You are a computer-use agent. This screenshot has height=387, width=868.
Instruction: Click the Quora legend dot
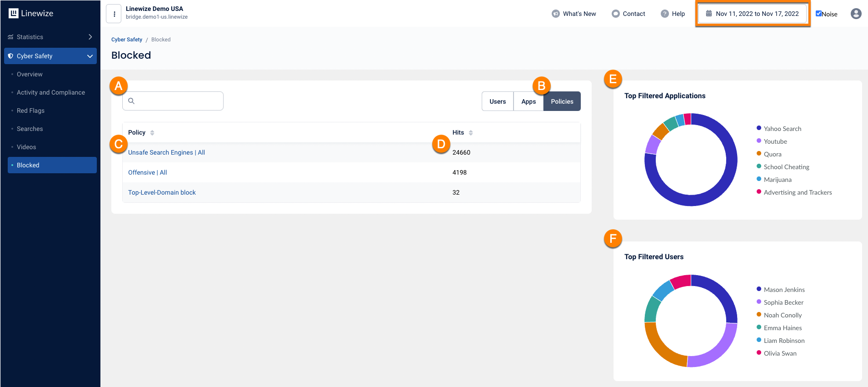point(759,153)
